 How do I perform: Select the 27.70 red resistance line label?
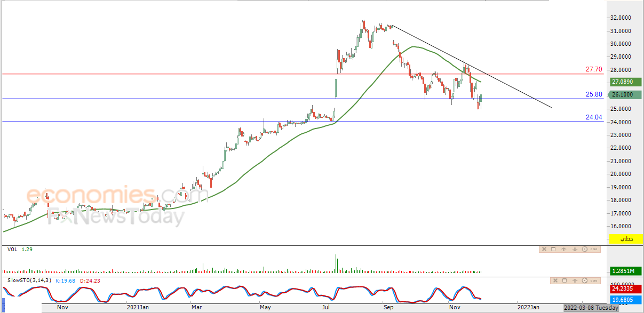pyautogui.click(x=594, y=69)
